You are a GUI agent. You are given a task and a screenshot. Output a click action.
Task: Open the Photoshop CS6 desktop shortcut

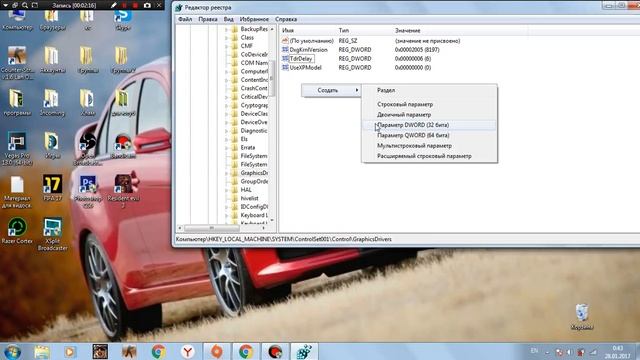coord(88,191)
